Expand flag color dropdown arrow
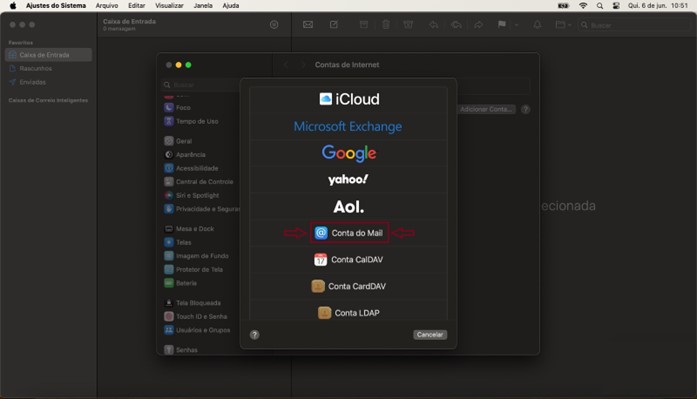697x399 pixels. 517,25
